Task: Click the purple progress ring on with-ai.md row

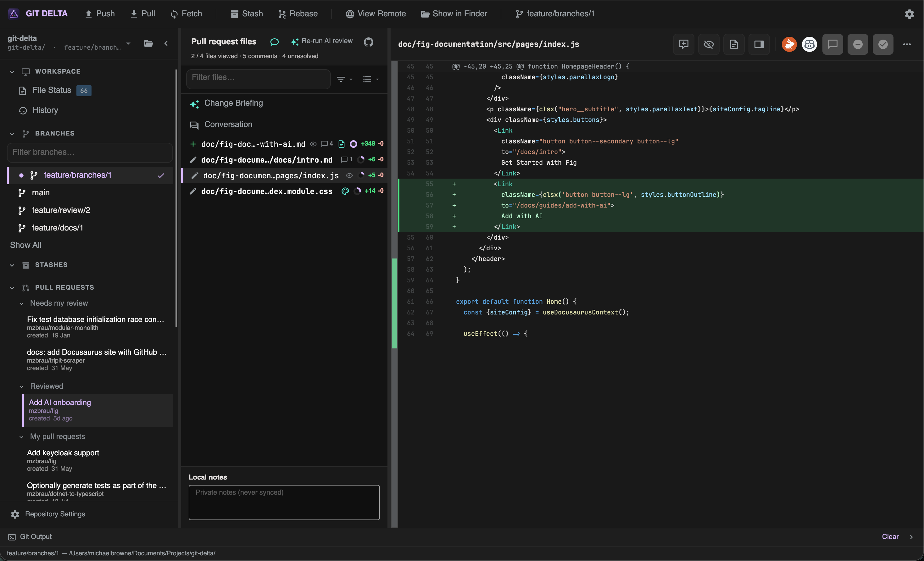Action: (x=353, y=144)
